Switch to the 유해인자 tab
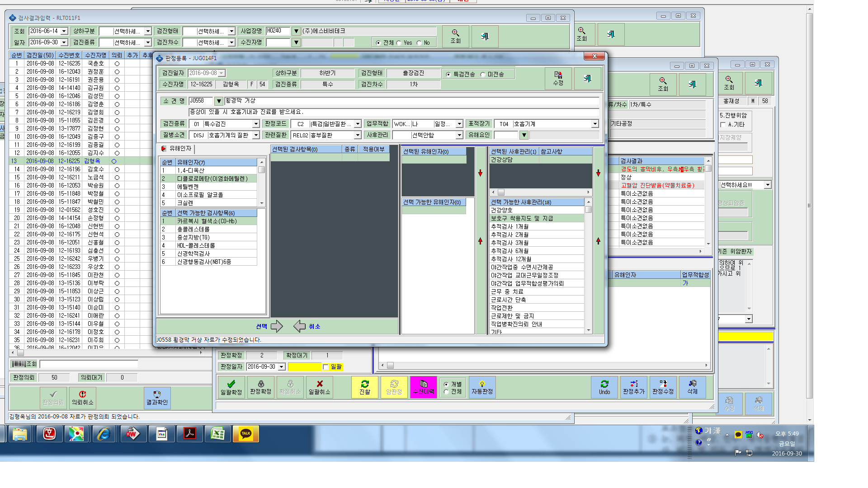The height and width of the screenshot is (488, 868). click(x=177, y=149)
